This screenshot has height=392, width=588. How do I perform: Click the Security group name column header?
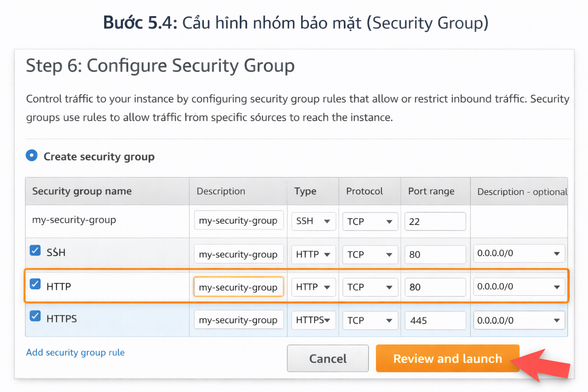pyautogui.click(x=82, y=191)
